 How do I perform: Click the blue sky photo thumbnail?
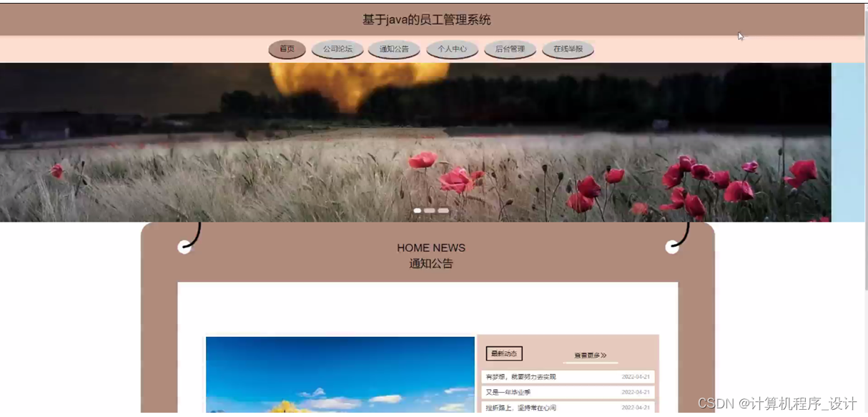click(340, 376)
